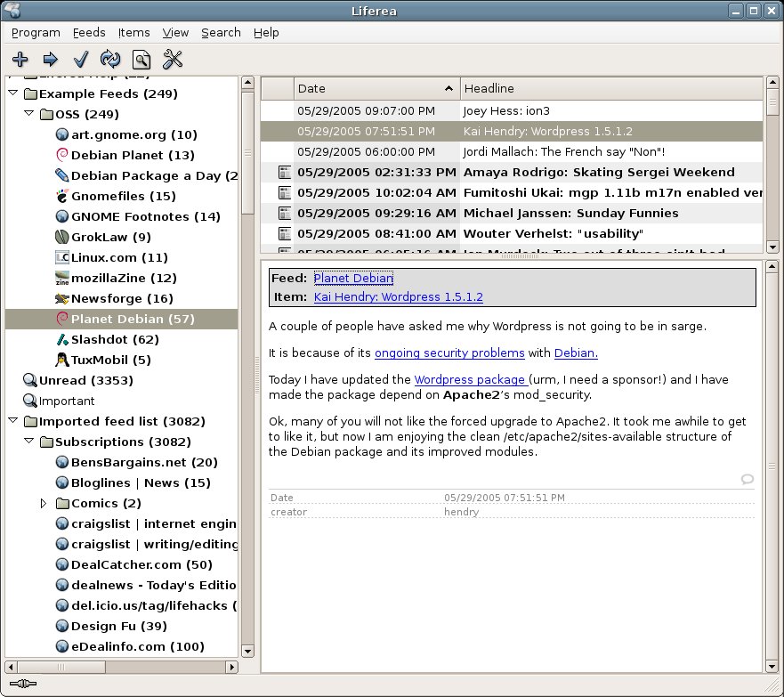This screenshot has width=784, height=697.
Task: Follow the ongoing security problems link
Action: (449, 353)
